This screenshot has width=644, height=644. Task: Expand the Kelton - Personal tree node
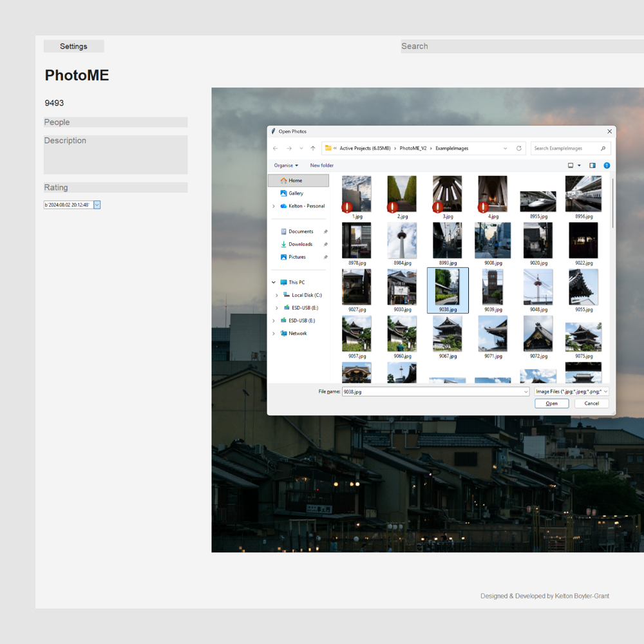[x=274, y=206]
